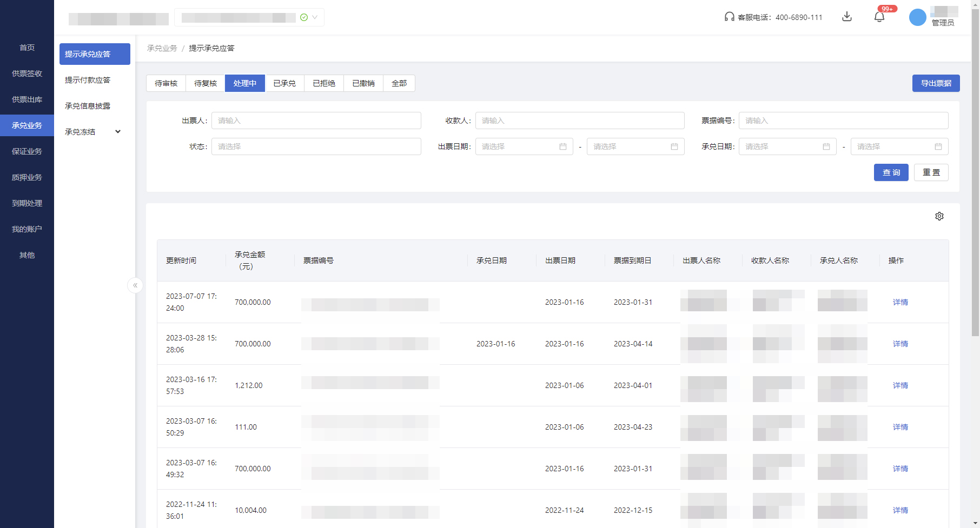Click calendar icon in 出票日期 start field
Image resolution: width=980 pixels, height=528 pixels.
(563, 146)
